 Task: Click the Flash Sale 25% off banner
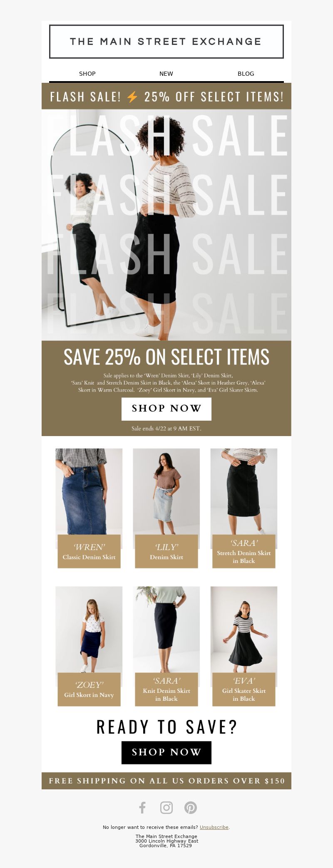[166, 97]
